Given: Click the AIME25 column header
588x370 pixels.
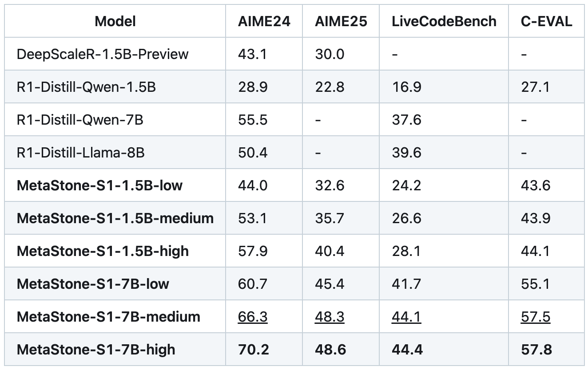Looking at the screenshot, I should (x=341, y=21).
